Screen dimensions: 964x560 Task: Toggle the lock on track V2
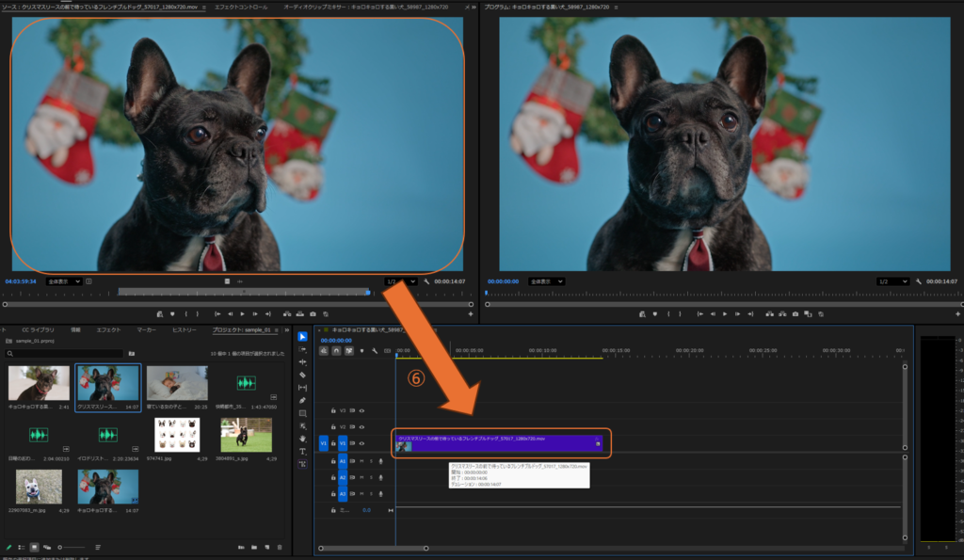click(x=333, y=426)
